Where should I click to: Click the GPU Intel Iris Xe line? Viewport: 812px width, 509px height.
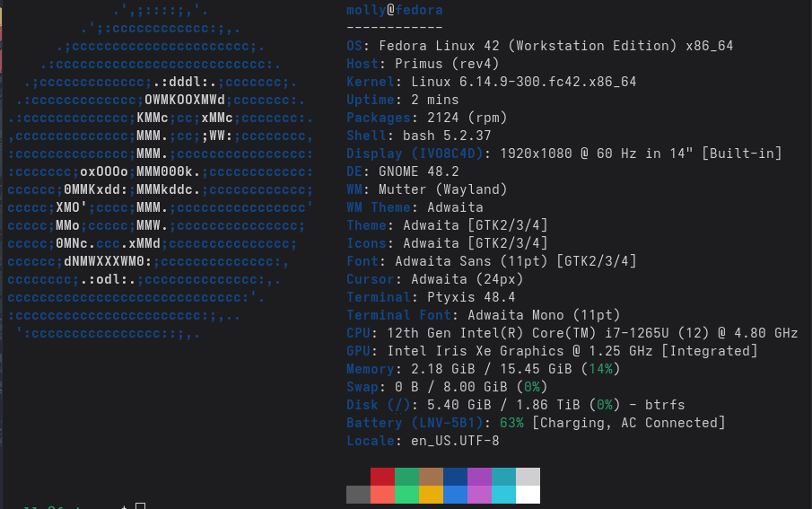552,351
